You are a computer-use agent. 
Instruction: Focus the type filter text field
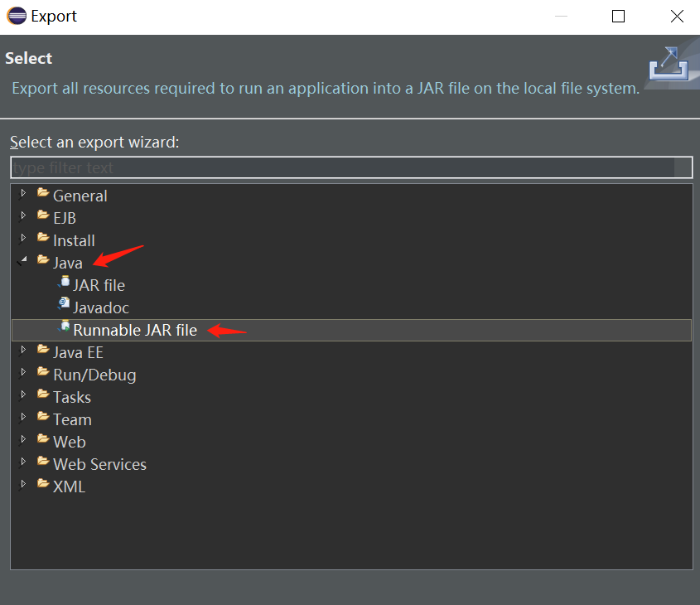(351, 167)
